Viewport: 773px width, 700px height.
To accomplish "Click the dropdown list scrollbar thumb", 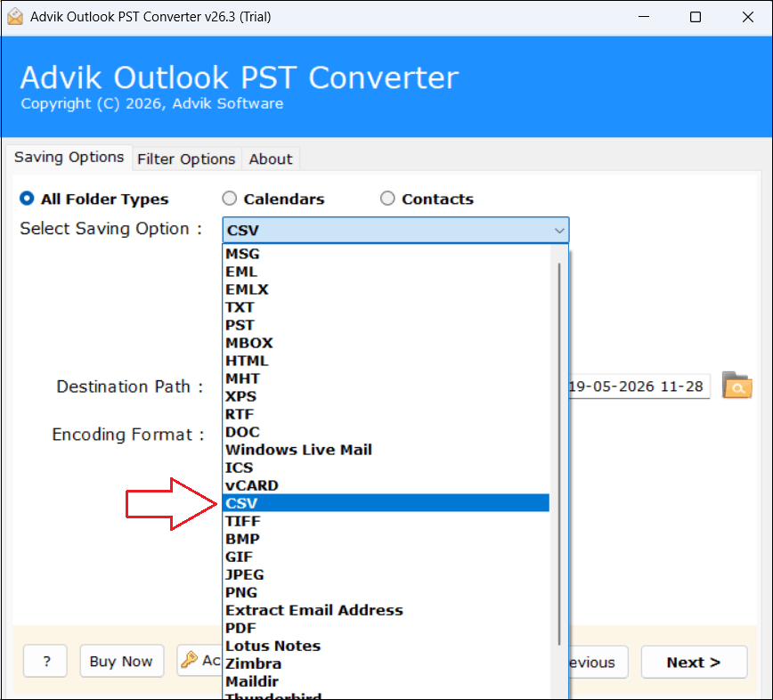I will coord(559,453).
